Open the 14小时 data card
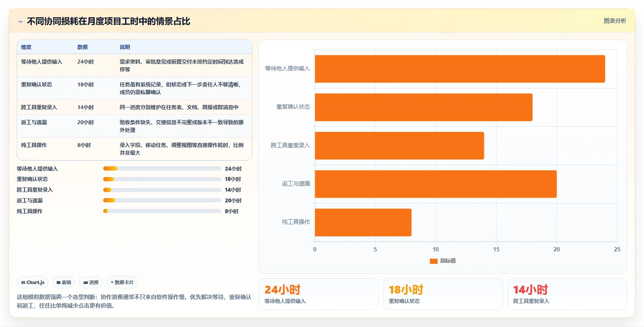This screenshot has width=644, height=327. coord(567,294)
